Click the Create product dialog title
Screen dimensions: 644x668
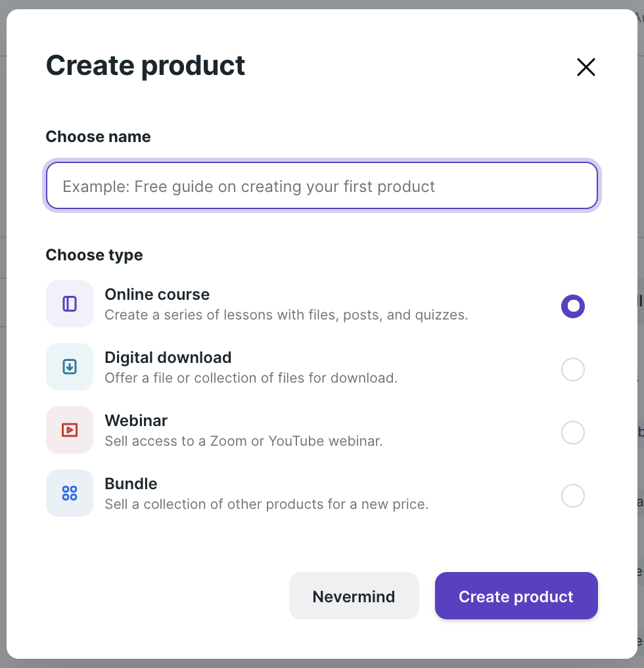pos(145,65)
